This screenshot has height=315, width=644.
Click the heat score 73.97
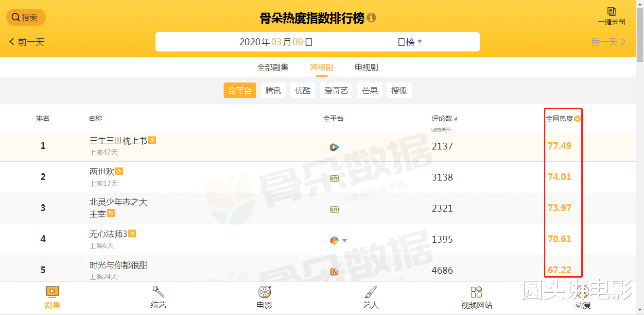click(559, 208)
